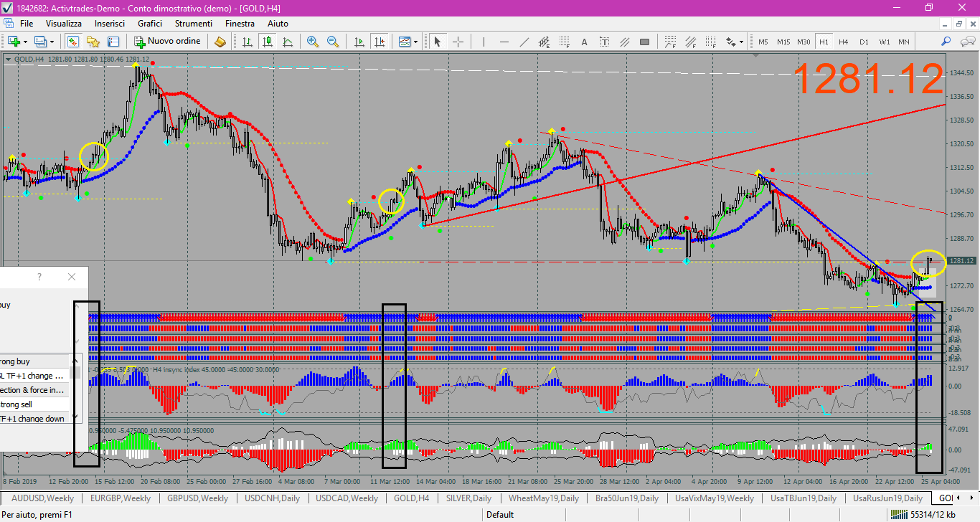Switch to D1 timeframe

[x=864, y=42]
